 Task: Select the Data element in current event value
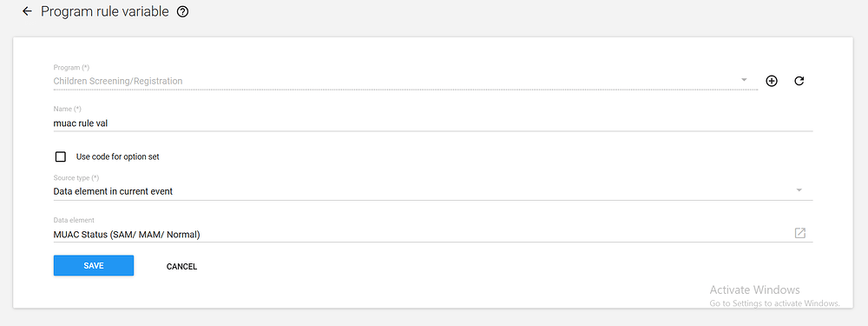(x=113, y=191)
